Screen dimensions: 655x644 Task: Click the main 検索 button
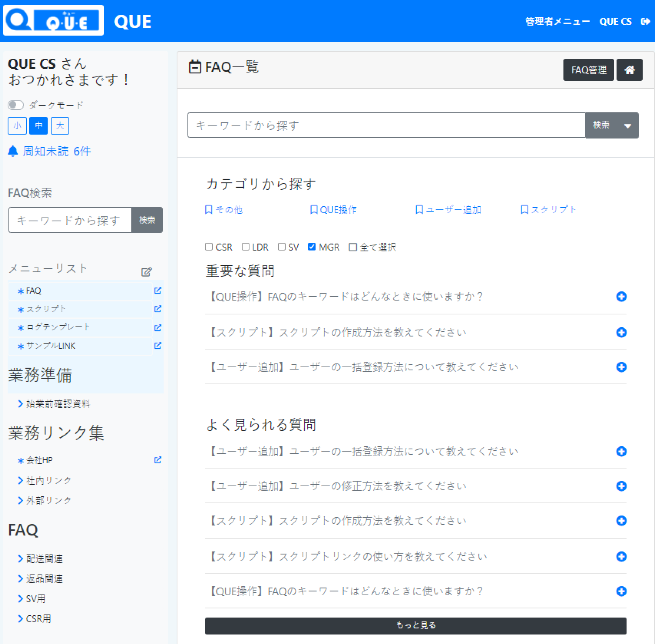(x=601, y=125)
